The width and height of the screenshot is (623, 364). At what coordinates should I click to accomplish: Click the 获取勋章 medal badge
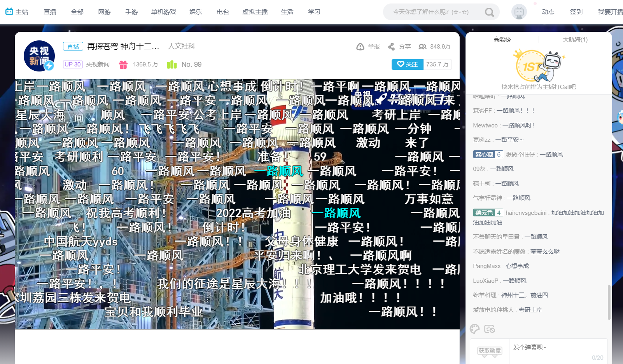(490, 351)
